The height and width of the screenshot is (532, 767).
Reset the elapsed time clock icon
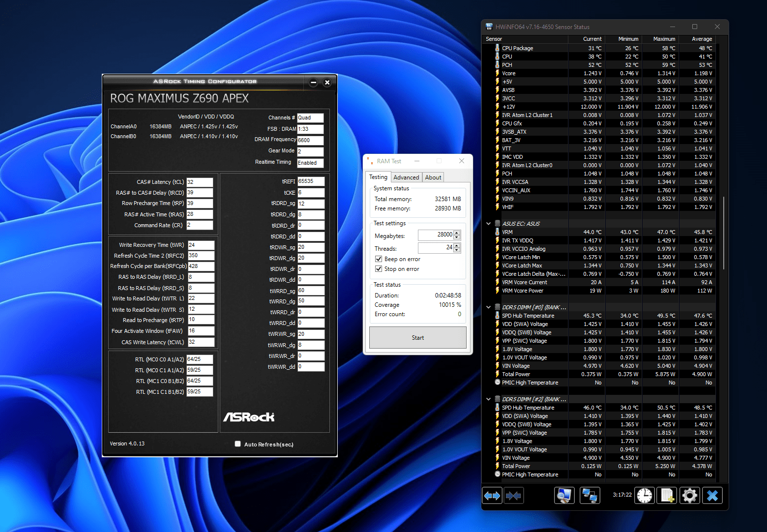(x=645, y=496)
